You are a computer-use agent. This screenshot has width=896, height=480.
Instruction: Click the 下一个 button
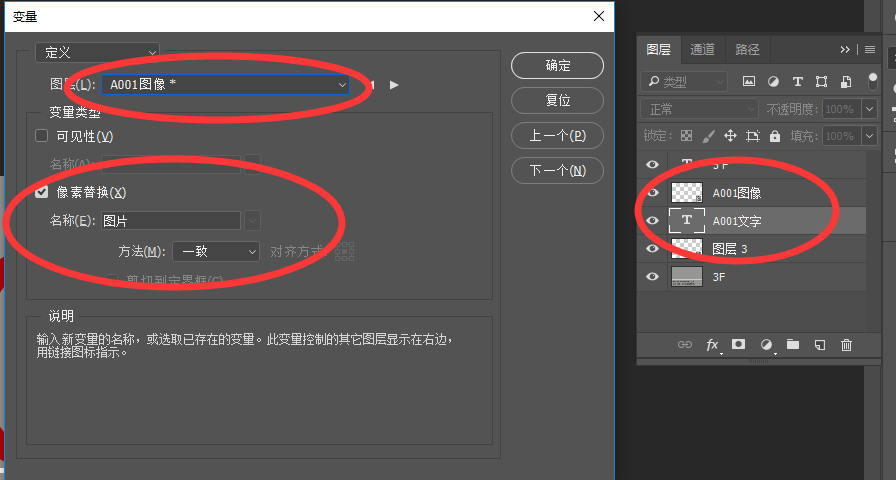coord(557,170)
